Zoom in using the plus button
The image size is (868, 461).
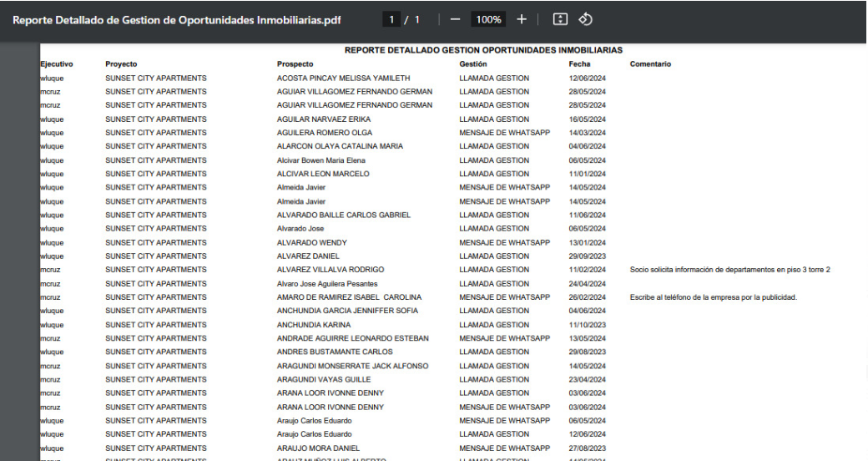click(521, 19)
